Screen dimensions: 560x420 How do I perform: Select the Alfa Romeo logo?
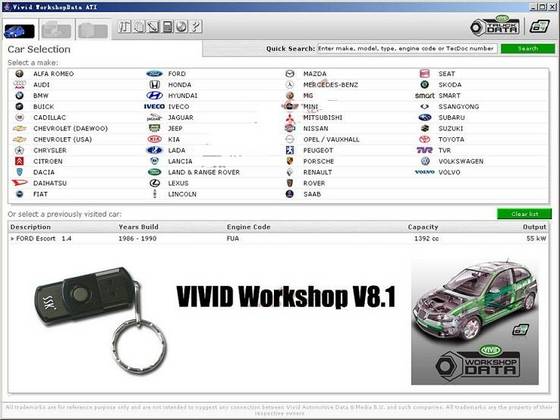[x=19, y=74]
